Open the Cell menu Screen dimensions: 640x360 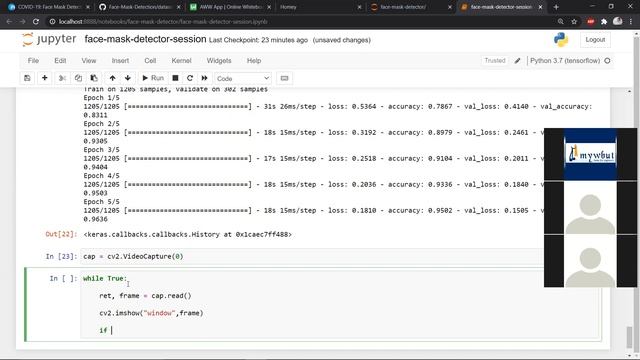coord(150,60)
